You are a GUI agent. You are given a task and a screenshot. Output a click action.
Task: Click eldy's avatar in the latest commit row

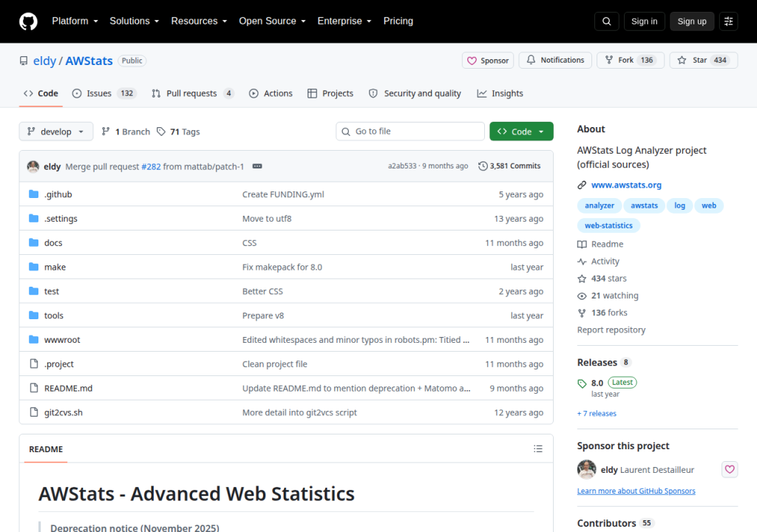tap(33, 166)
